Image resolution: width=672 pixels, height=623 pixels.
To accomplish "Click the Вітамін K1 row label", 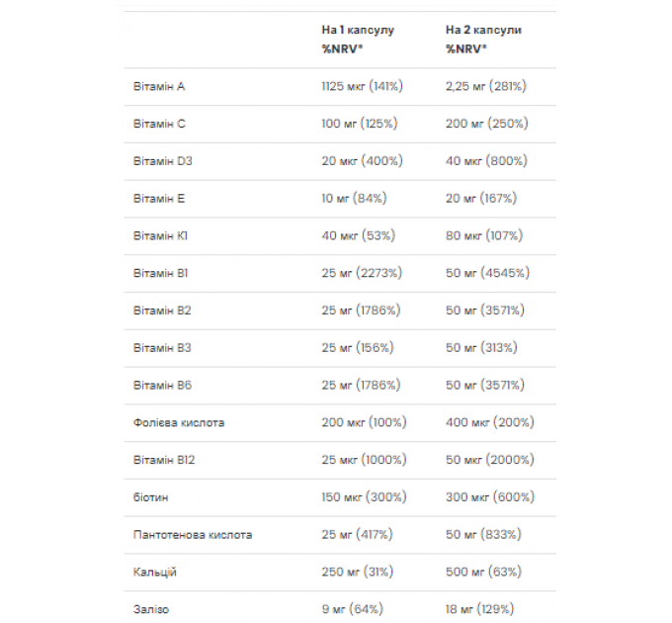I will click(160, 235).
